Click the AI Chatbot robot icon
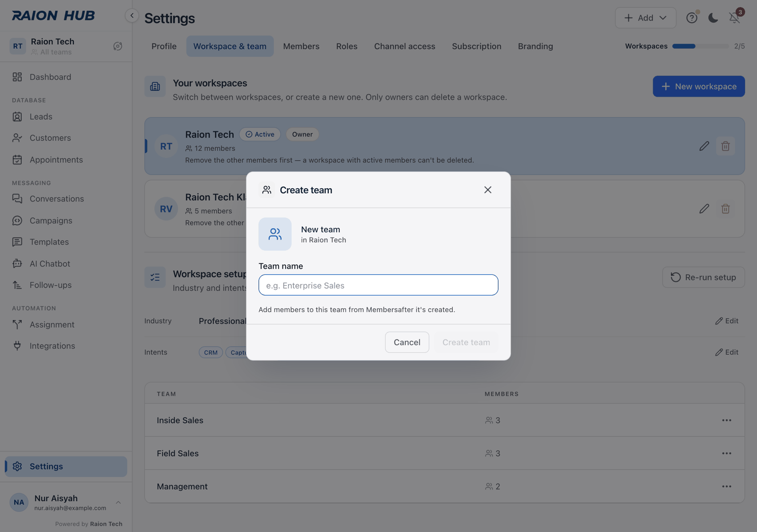757x532 pixels. [x=18, y=263]
